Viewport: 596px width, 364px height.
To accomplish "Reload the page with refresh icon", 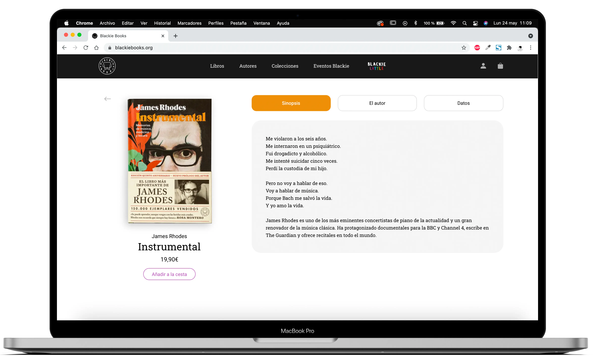I will 86,48.
